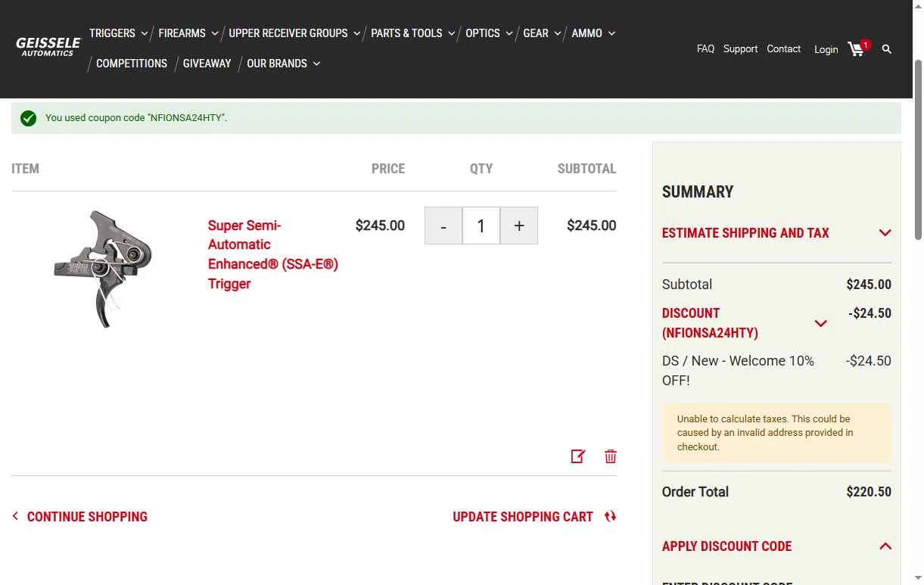924x585 pixels.
Task: Click the Firearms dropdown chevron
Action: click(215, 33)
